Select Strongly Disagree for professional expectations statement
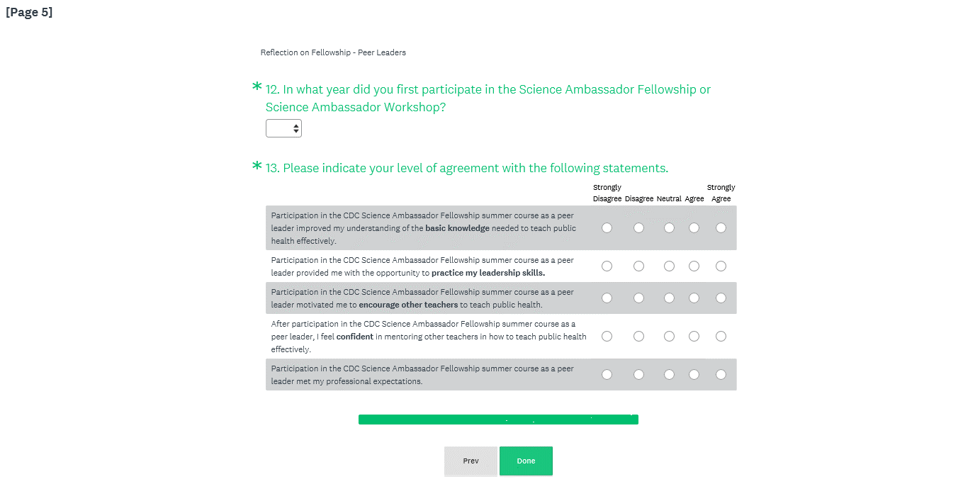Image resolution: width=980 pixels, height=484 pixels. click(607, 375)
